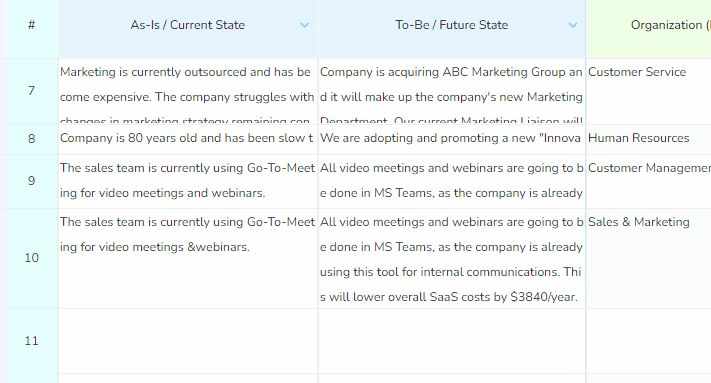Open As-Is / Current State column dropdown arrow
Image resolution: width=711 pixels, height=383 pixels.
pyautogui.click(x=305, y=25)
